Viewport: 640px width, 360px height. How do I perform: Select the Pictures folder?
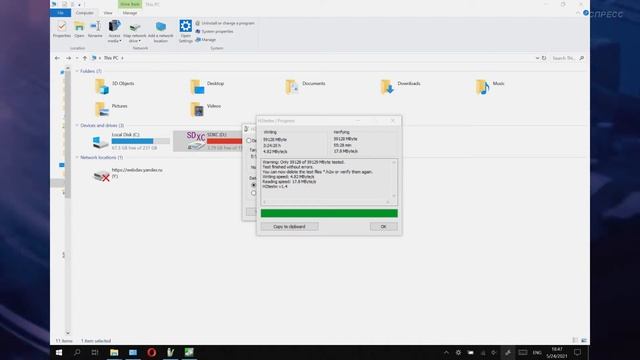click(111, 109)
